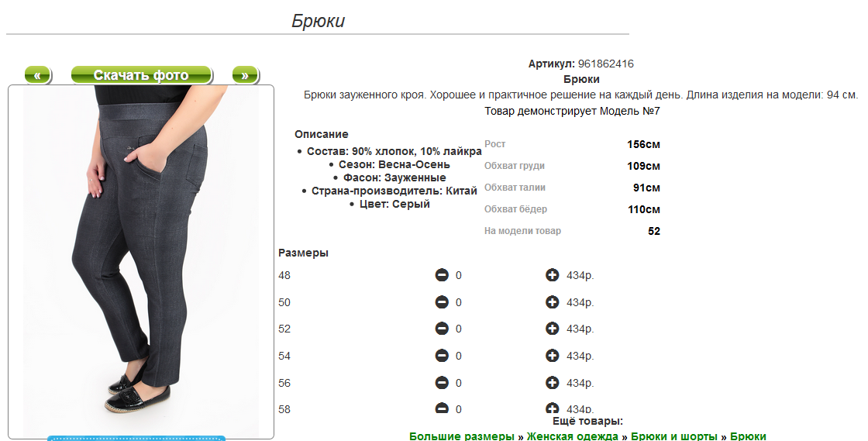Click size 50 label
The image size is (868, 441).
tap(284, 303)
